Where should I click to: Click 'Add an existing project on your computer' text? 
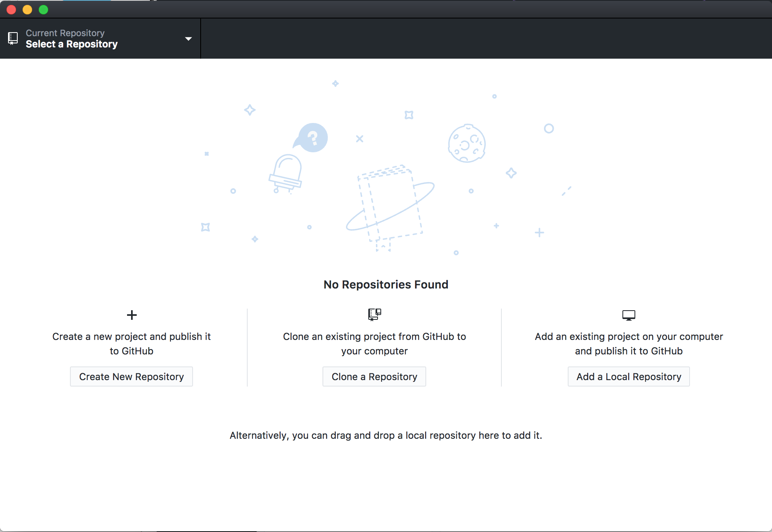[629, 344]
